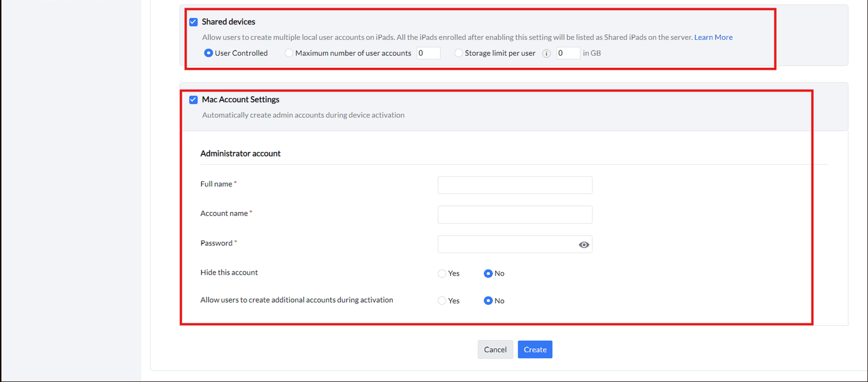Click the storage limit GB number field
This screenshot has width=868, height=382.
pos(568,53)
